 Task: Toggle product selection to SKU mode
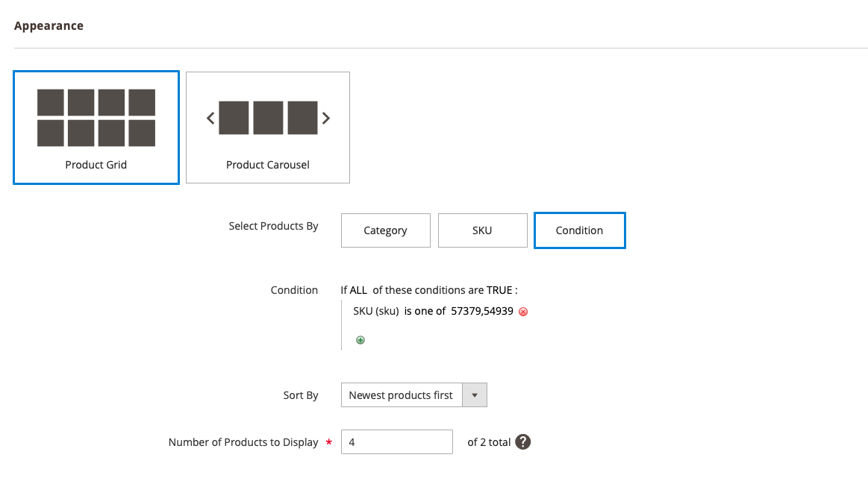[482, 230]
